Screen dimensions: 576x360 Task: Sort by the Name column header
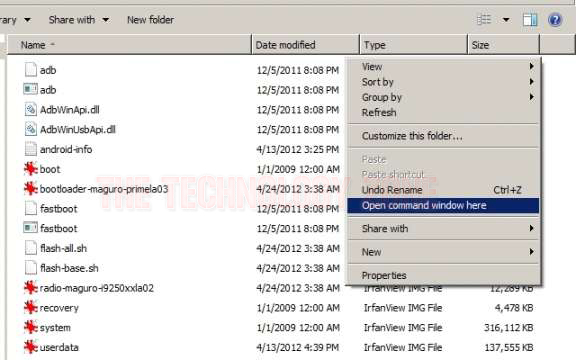click(x=129, y=45)
